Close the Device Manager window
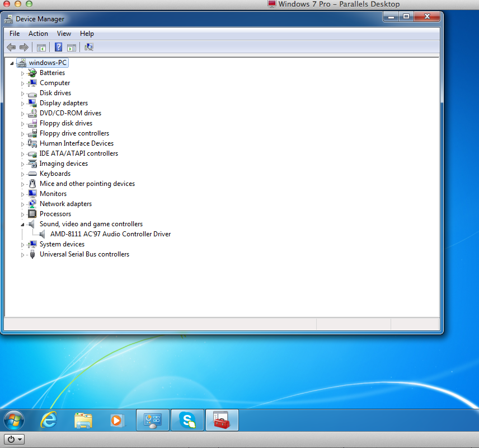 coord(427,16)
